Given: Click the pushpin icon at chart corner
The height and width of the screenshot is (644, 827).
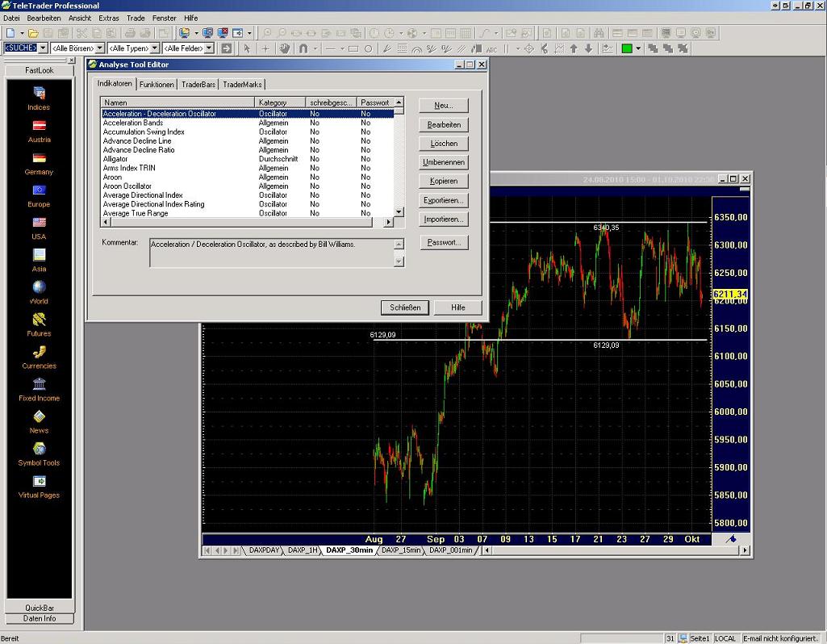Looking at the screenshot, I should [x=731, y=539].
